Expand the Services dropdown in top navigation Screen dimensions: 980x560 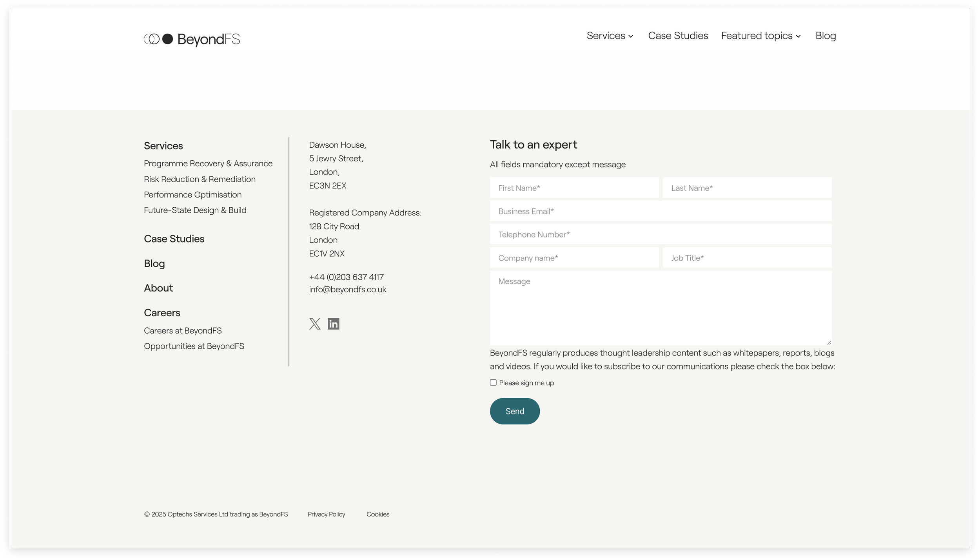[x=610, y=36]
